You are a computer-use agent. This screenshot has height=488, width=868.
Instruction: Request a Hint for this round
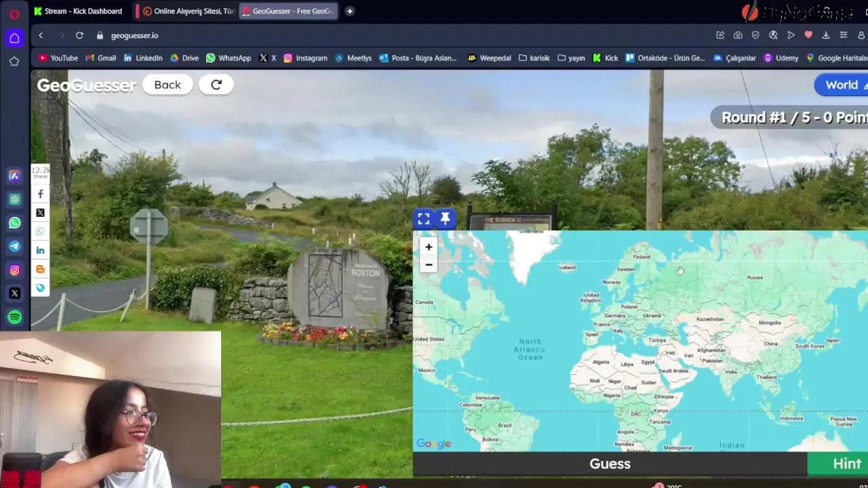(838, 464)
